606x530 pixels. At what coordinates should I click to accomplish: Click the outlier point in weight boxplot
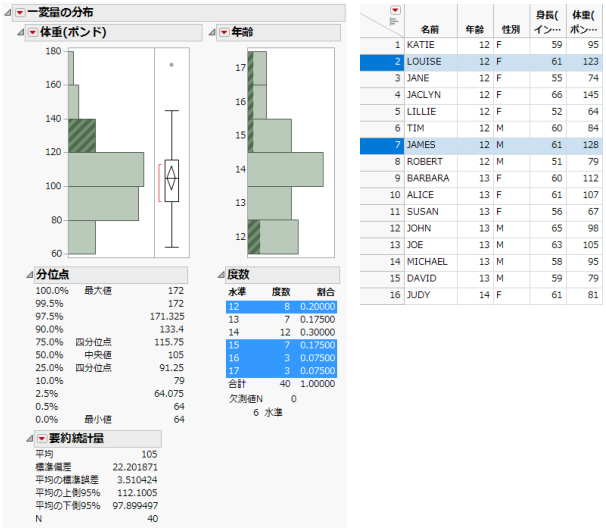pyautogui.click(x=172, y=65)
